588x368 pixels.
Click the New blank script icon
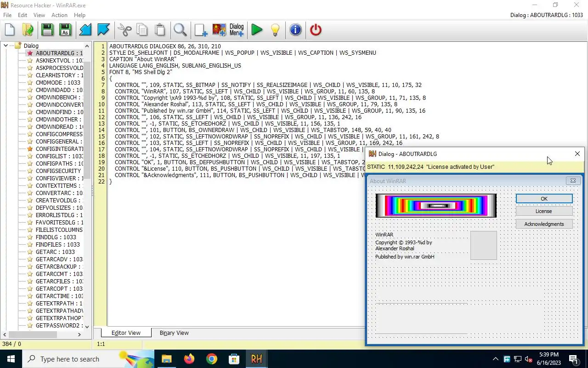[x=10, y=30]
